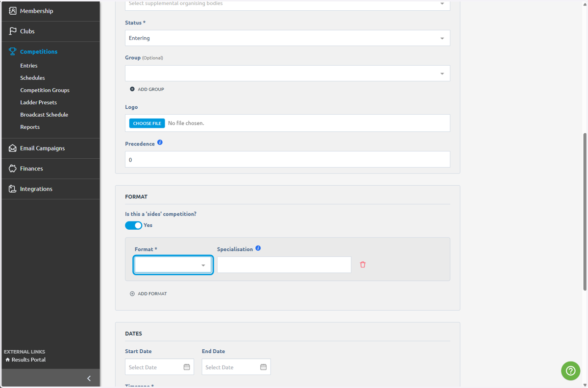Click into the Precedence input field

(288, 160)
